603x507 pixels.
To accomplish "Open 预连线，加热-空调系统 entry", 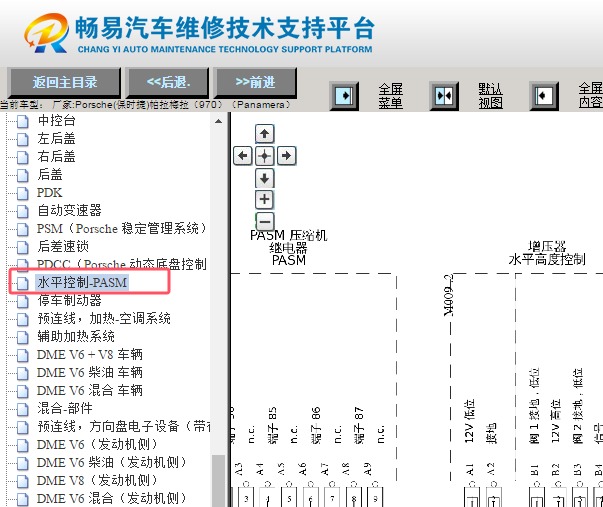I will point(104,319).
